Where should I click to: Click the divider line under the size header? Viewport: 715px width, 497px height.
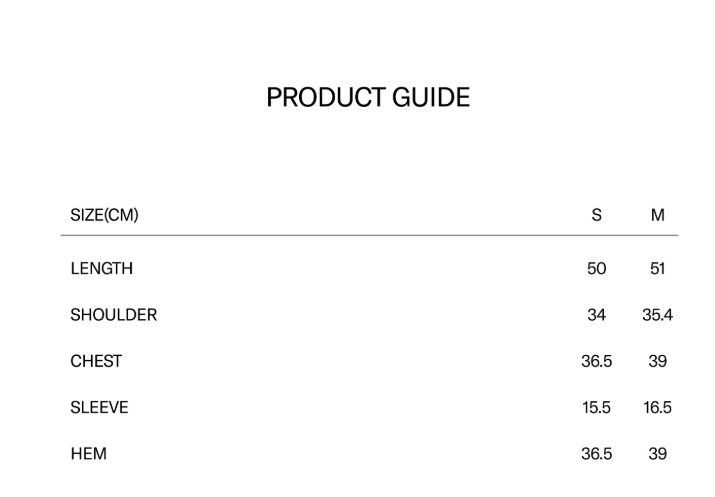[x=368, y=236]
